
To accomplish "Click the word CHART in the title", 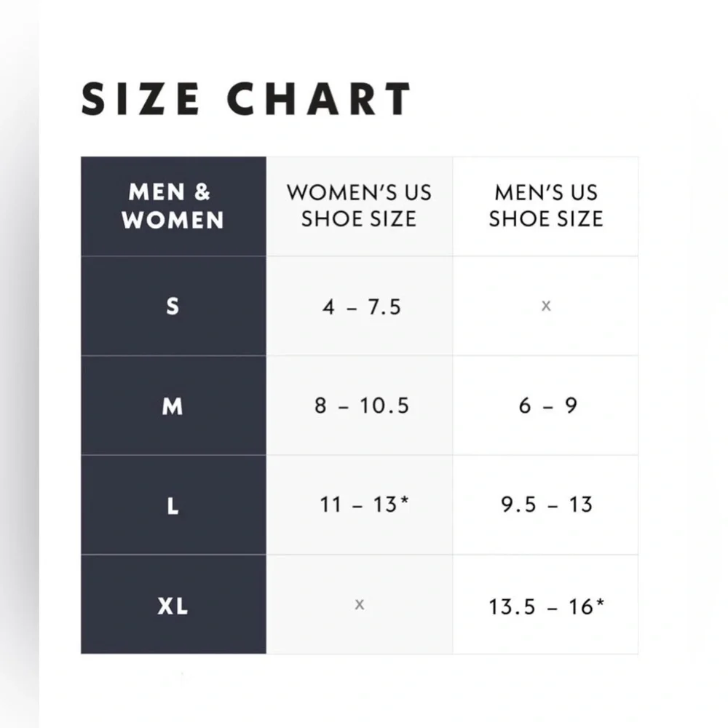I will (319, 99).
